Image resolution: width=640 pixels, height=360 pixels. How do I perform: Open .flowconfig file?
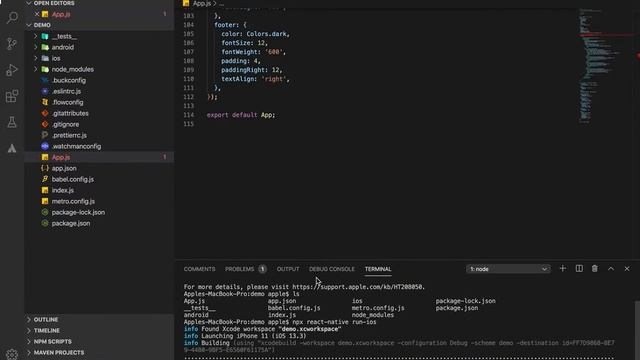coord(99,102)
